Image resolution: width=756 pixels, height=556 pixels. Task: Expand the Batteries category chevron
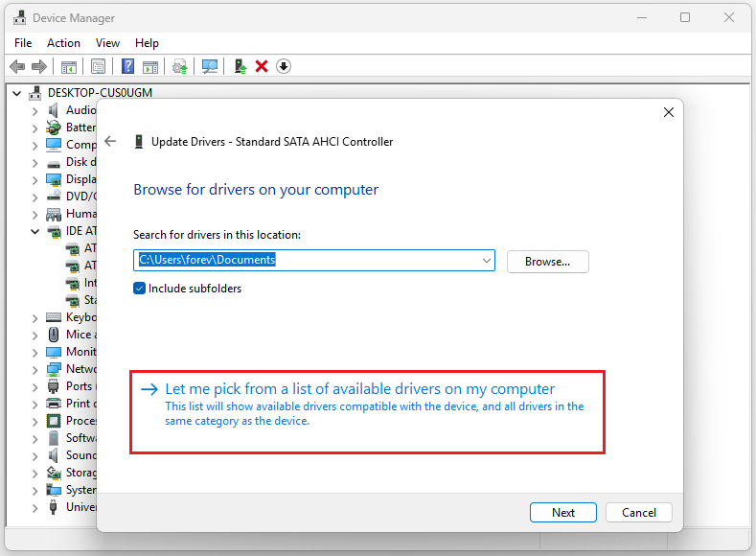click(x=34, y=128)
